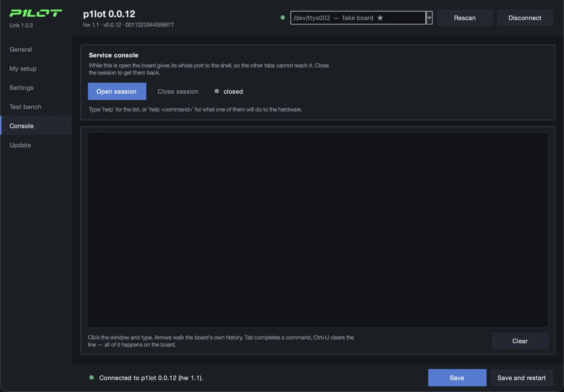Open the General tab
This screenshot has width=564, height=392.
coord(36,49)
